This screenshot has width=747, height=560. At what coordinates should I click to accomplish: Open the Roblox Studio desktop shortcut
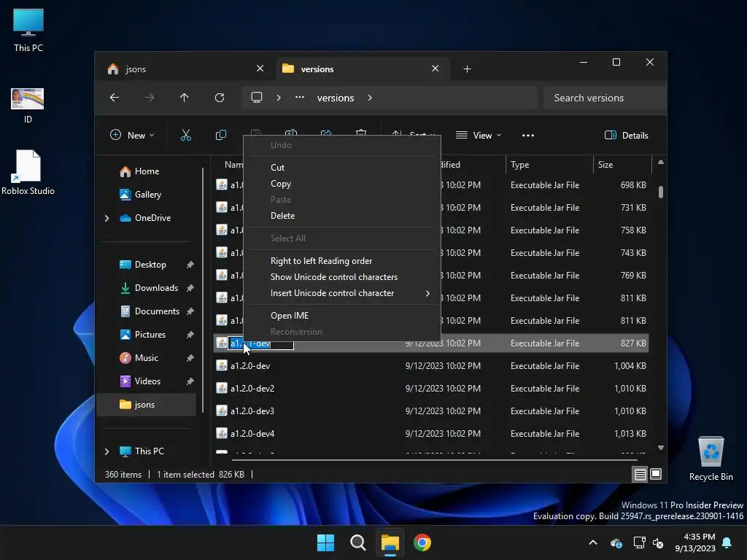coord(28,172)
